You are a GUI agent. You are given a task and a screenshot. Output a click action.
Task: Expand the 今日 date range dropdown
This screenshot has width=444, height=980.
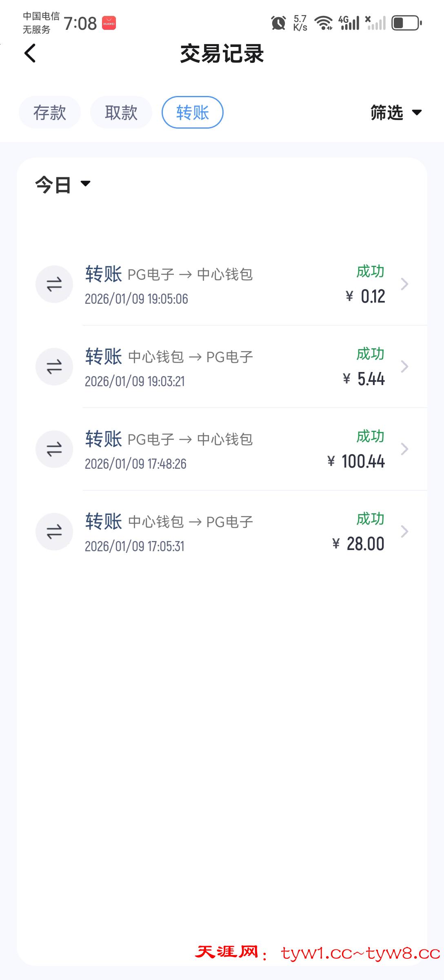(x=63, y=185)
